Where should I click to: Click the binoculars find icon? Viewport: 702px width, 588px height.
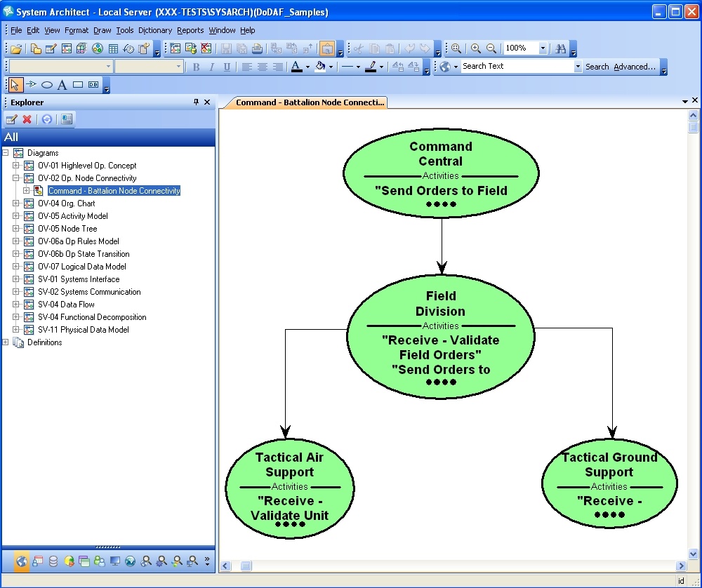560,48
